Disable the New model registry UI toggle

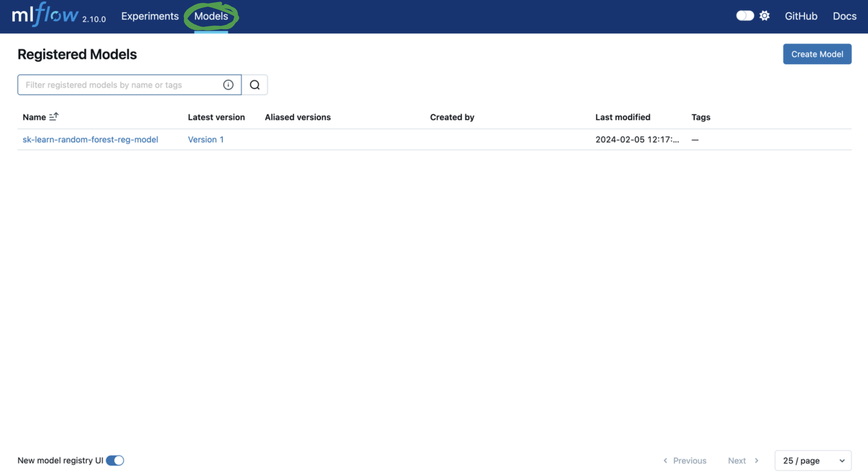[x=114, y=460]
